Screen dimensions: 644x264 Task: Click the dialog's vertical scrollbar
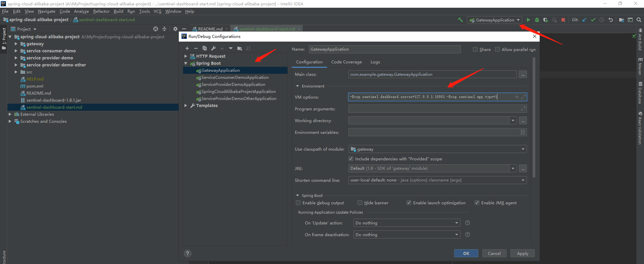[534, 117]
